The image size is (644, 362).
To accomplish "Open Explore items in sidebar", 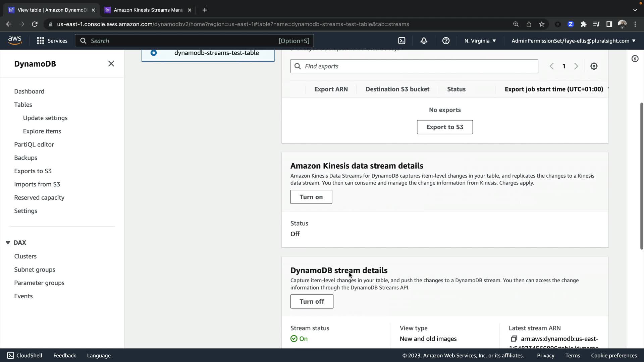I will click(x=42, y=131).
